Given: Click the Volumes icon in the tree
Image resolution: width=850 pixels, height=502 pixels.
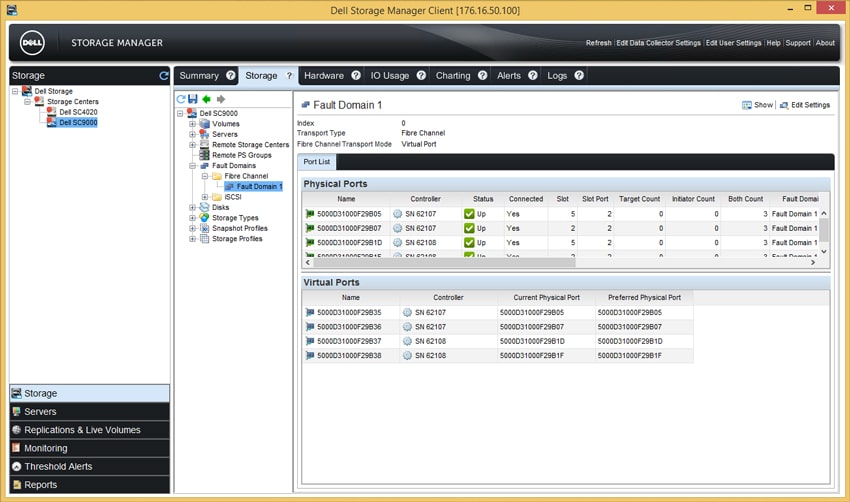Looking at the screenshot, I should [x=204, y=124].
